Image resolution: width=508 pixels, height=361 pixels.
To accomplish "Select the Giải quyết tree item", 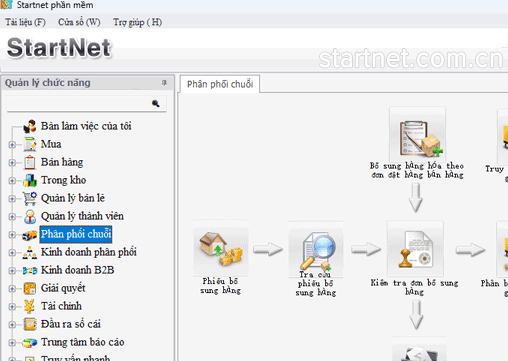I will (x=63, y=288).
